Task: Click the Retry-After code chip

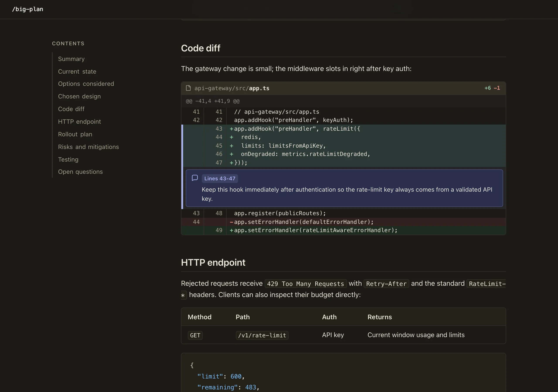Action: pos(386,284)
